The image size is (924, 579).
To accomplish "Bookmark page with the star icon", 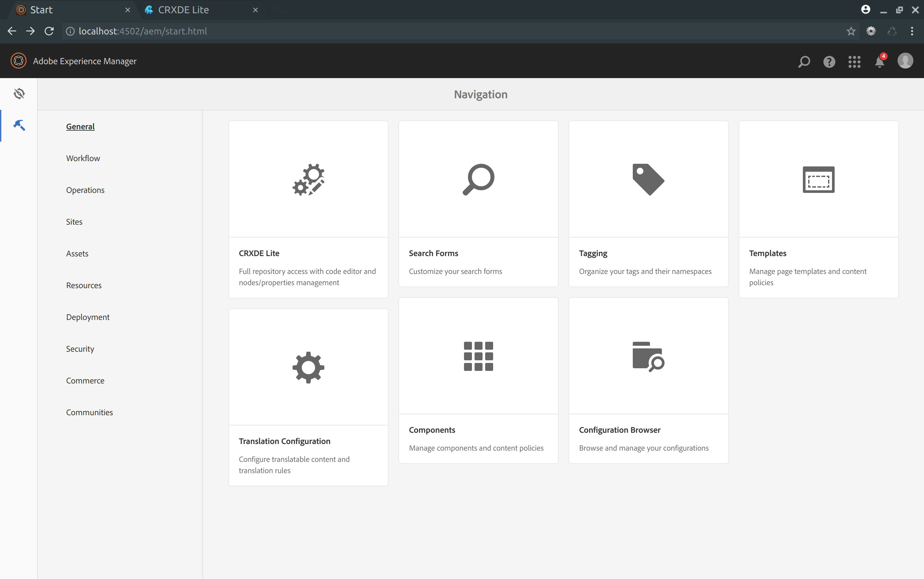I will pyautogui.click(x=851, y=31).
